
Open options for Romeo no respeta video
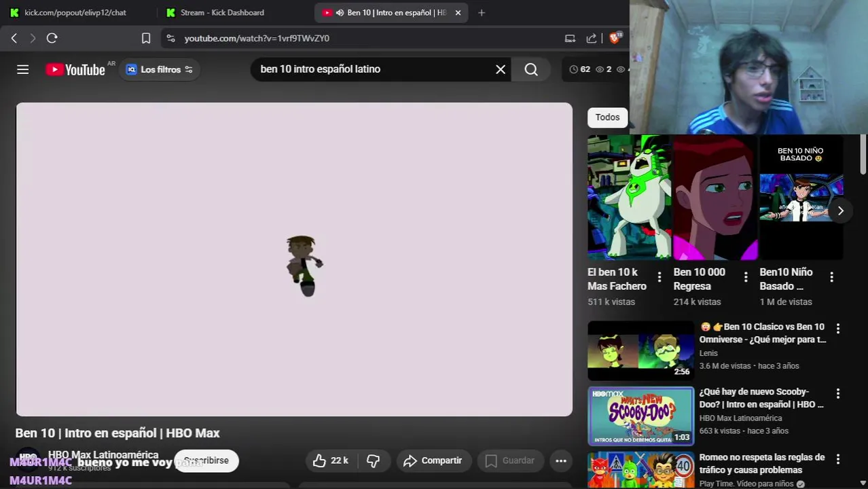coord(837,459)
